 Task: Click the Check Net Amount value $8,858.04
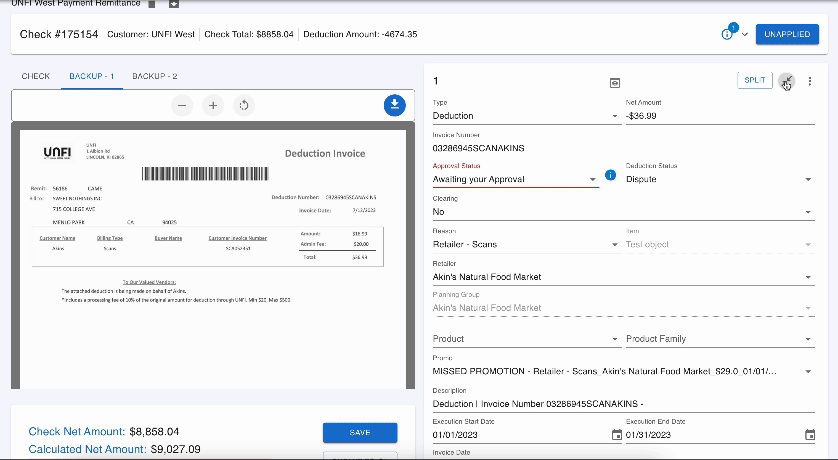154,432
